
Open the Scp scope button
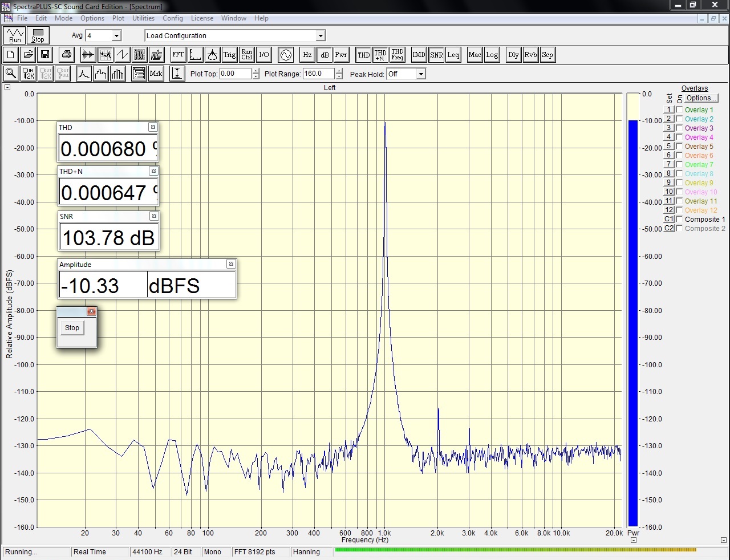(x=547, y=55)
